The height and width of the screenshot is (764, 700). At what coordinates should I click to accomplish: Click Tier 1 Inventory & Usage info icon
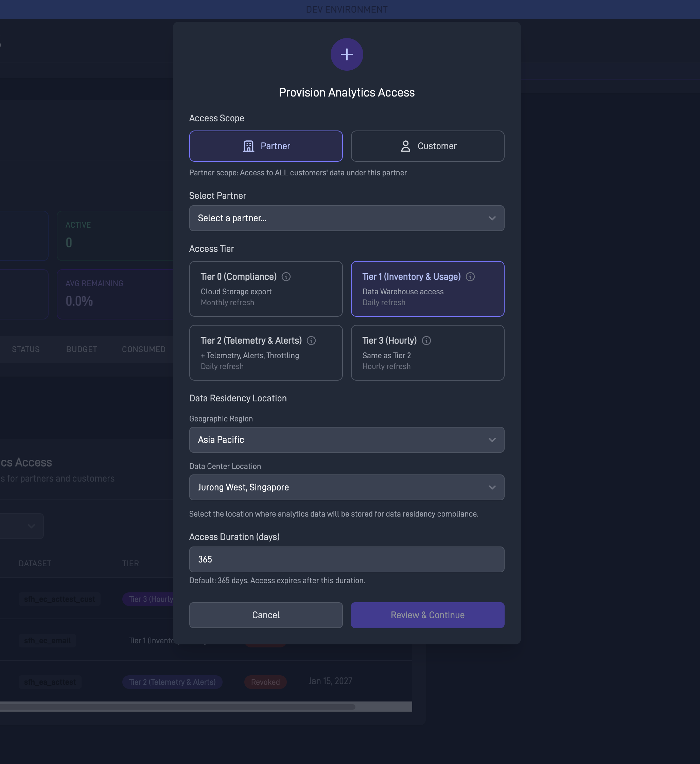[x=470, y=277]
